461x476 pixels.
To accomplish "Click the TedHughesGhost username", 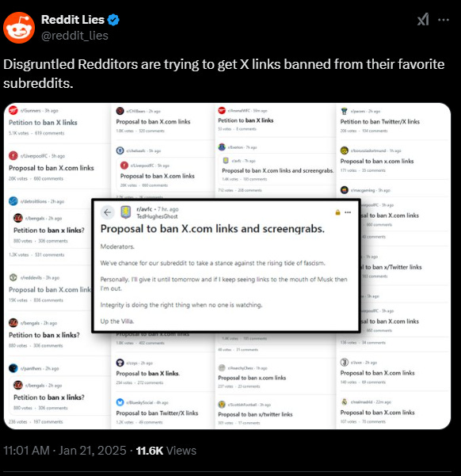I will tap(157, 216).
